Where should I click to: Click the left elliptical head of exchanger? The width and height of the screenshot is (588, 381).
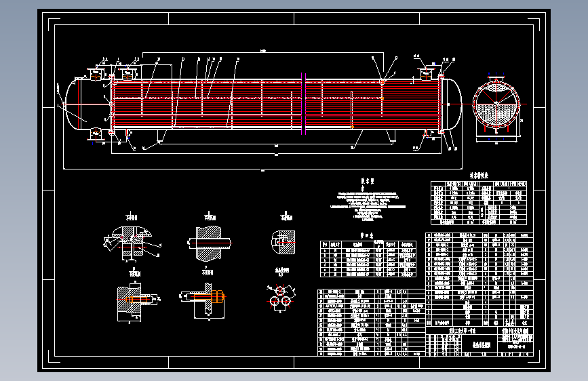[x=73, y=104]
